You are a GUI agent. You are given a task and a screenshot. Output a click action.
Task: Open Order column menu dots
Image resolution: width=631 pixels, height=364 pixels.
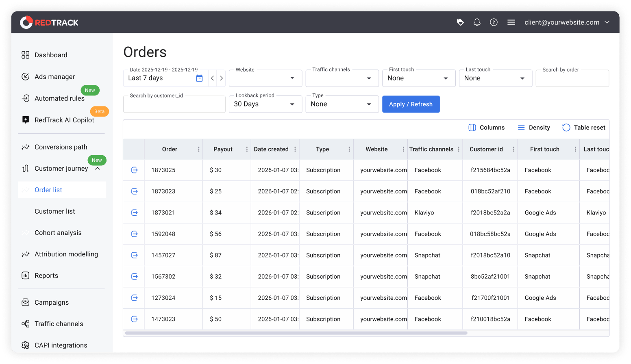pos(199,149)
